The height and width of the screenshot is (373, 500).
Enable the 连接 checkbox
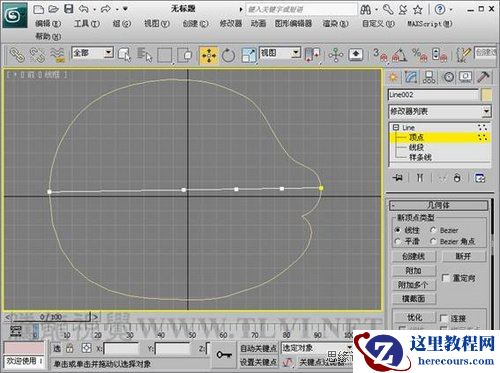[x=443, y=318]
